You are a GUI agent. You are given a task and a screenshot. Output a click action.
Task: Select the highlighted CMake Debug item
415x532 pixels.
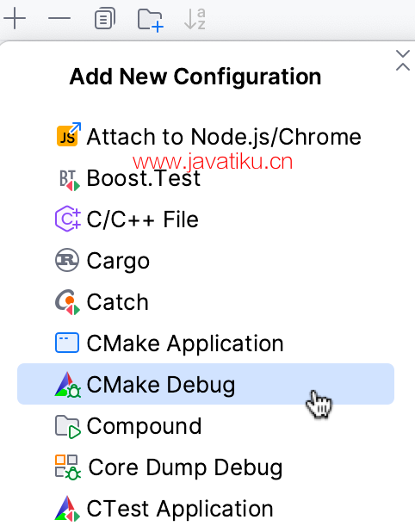click(x=206, y=384)
